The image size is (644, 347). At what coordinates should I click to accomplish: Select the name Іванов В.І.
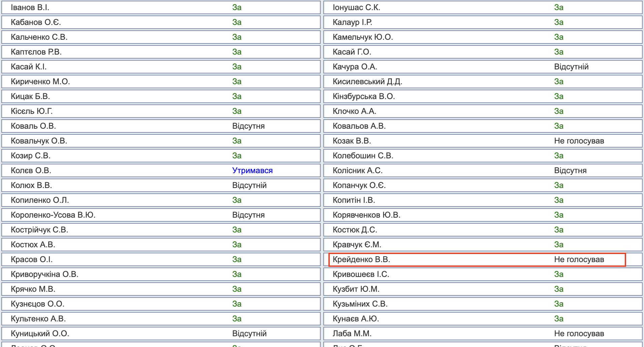coord(30,7)
